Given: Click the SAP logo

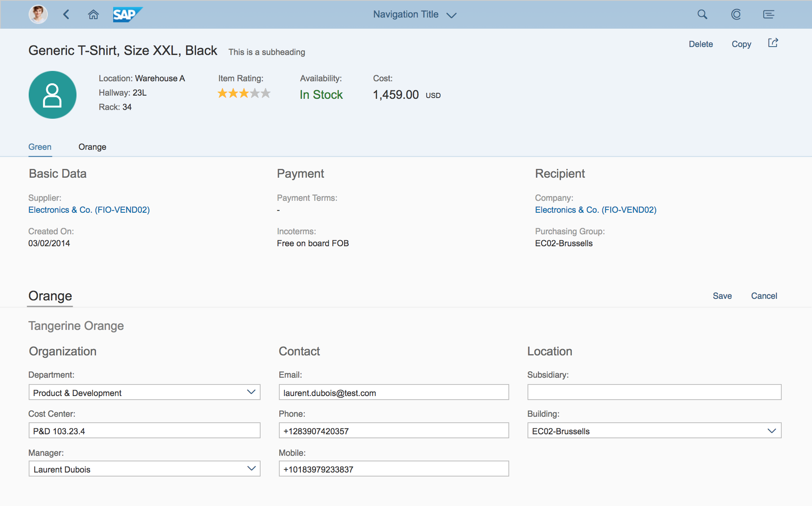Looking at the screenshot, I should (x=127, y=14).
